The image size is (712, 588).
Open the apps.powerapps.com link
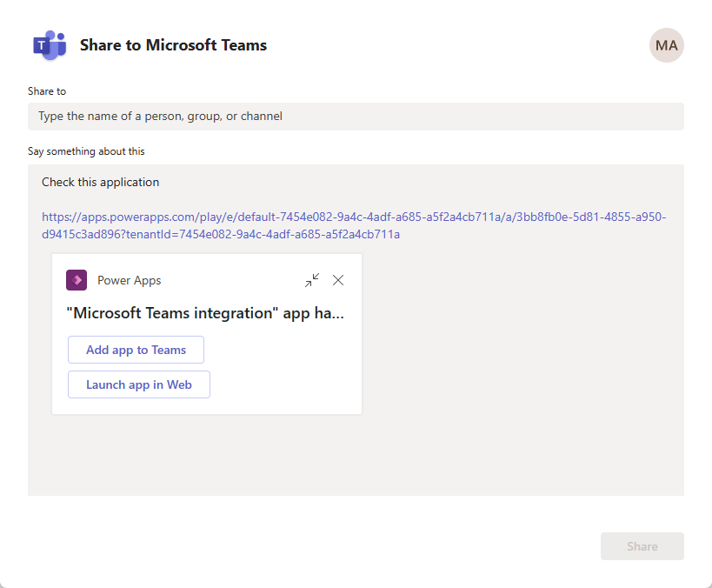[x=354, y=217]
